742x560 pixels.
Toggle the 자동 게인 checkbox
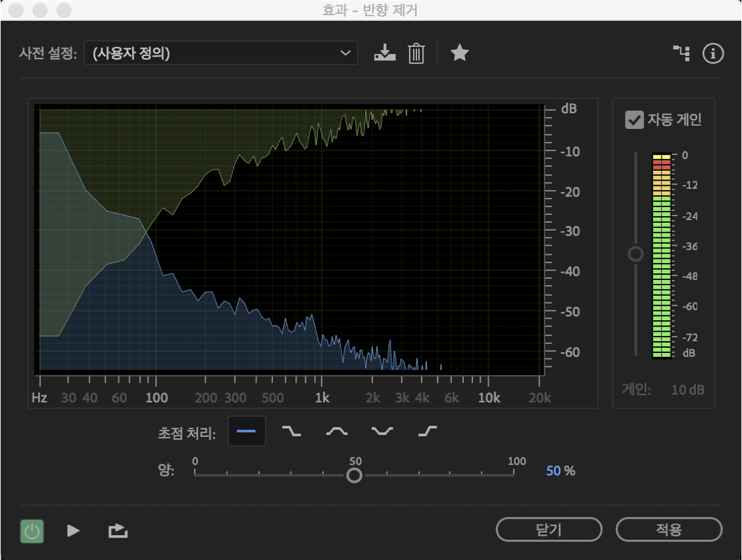pos(634,120)
